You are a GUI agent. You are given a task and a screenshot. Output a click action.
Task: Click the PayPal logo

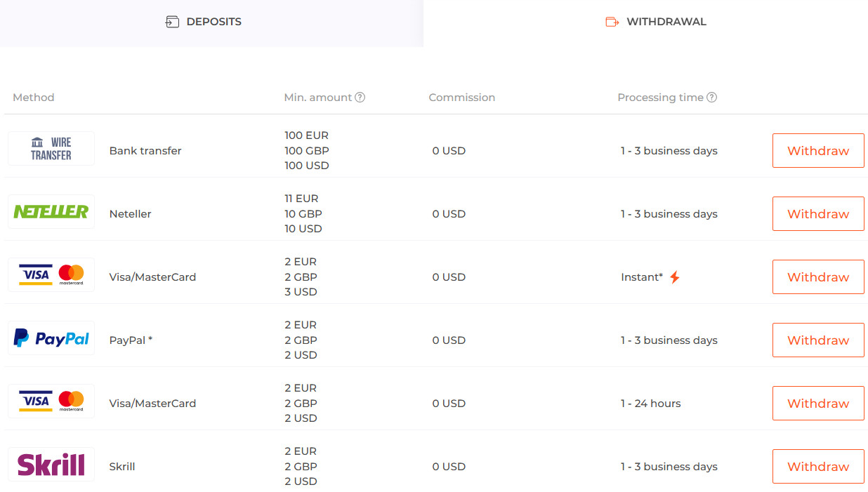pyautogui.click(x=51, y=338)
